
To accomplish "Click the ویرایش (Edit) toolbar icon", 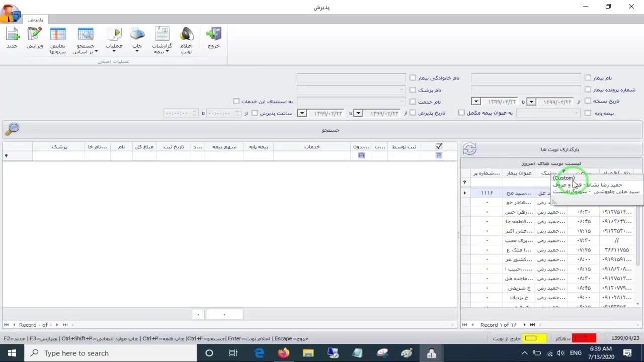I will click(35, 35).
